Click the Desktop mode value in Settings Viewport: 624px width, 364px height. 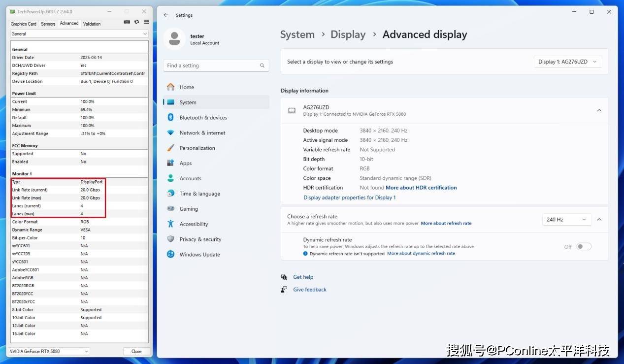(384, 131)
